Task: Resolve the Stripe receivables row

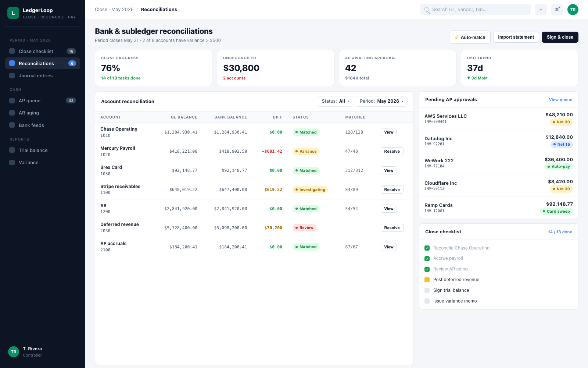Action: (392, 190)
